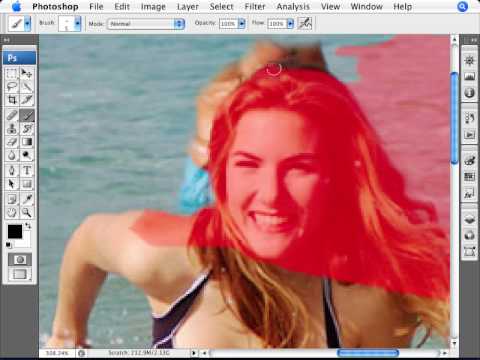Open the Histogram panel icon
Screen dimensions: 480x360
tap(469, 77)
